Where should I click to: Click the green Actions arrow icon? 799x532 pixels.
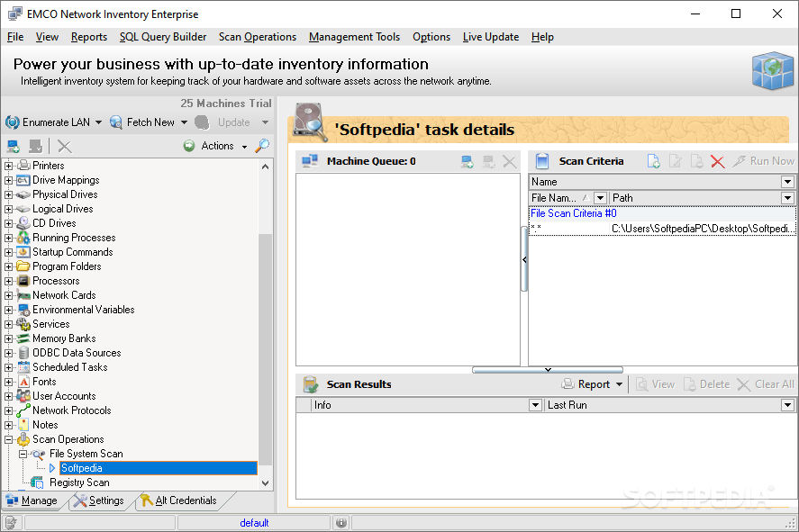189,146
